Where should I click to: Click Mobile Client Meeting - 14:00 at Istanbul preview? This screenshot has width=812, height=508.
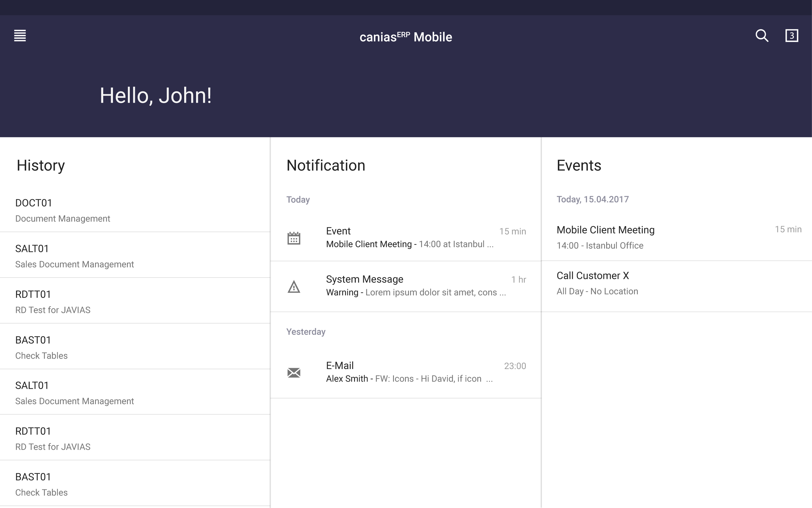point(410,244)
